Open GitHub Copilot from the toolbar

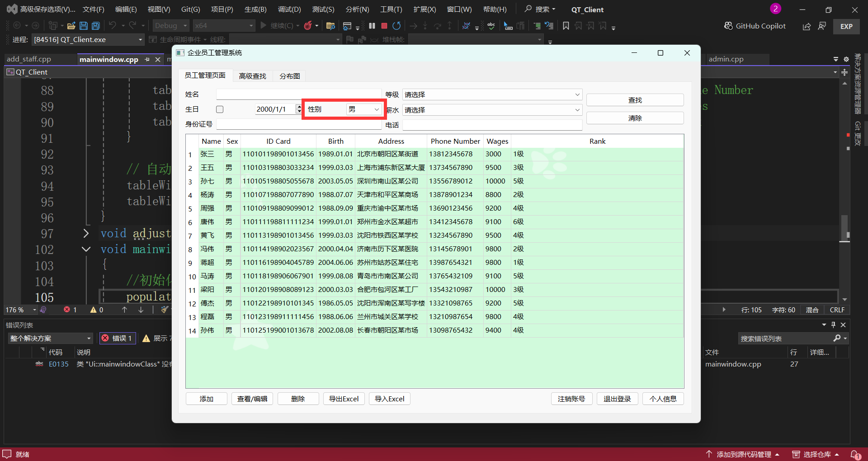tap(755, 26)
